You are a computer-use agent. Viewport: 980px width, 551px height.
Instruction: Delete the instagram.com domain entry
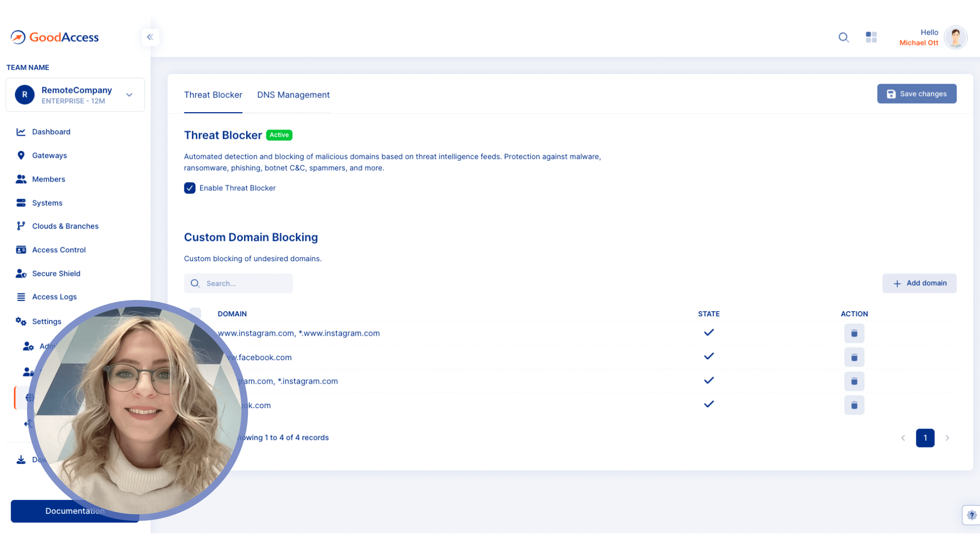pyautogui.click(x=854, y=381)
